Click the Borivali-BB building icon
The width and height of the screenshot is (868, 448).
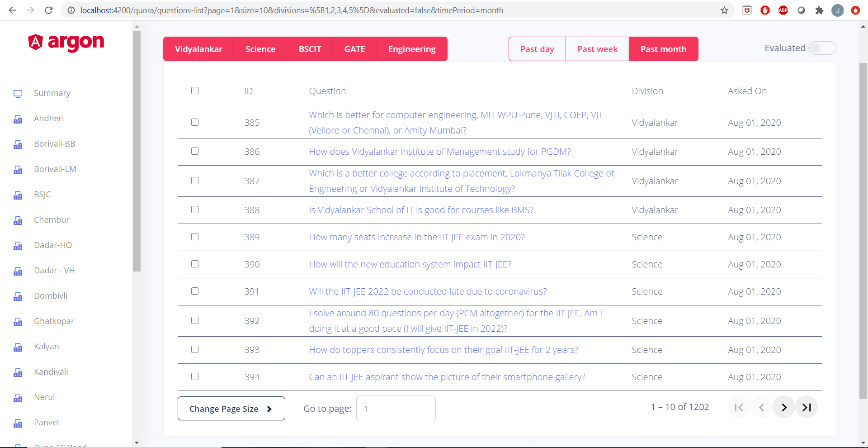pos(18,144)
